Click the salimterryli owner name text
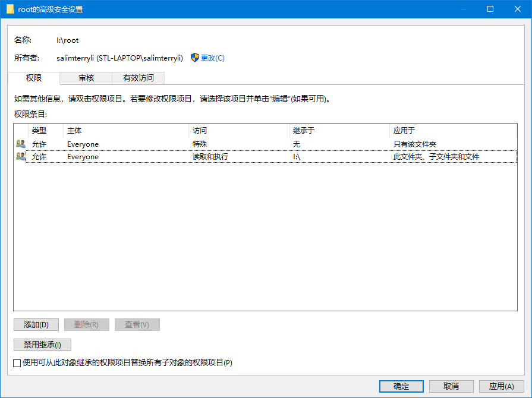Screen dimensions: 532x398 119,58
